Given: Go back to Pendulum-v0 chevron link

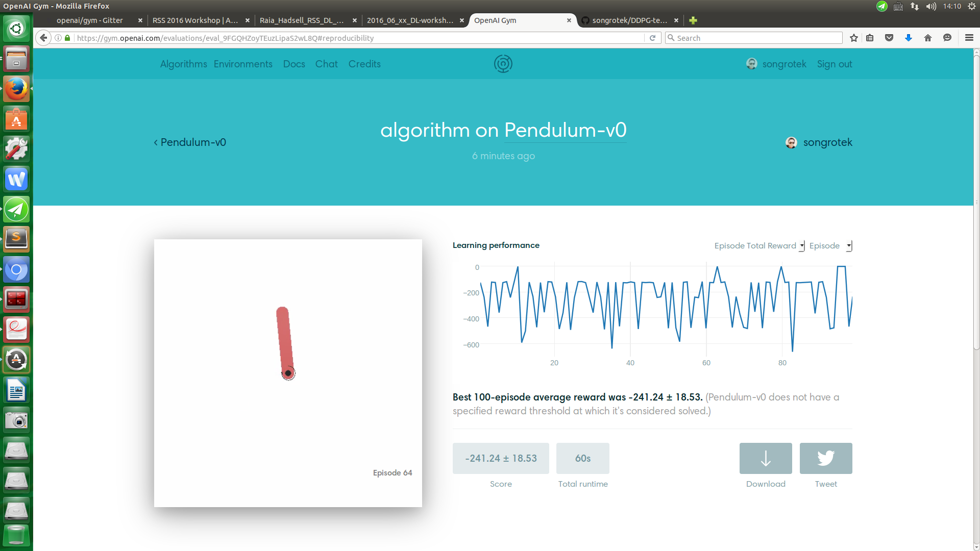Looking at the screenshot, I should (190, 142).
